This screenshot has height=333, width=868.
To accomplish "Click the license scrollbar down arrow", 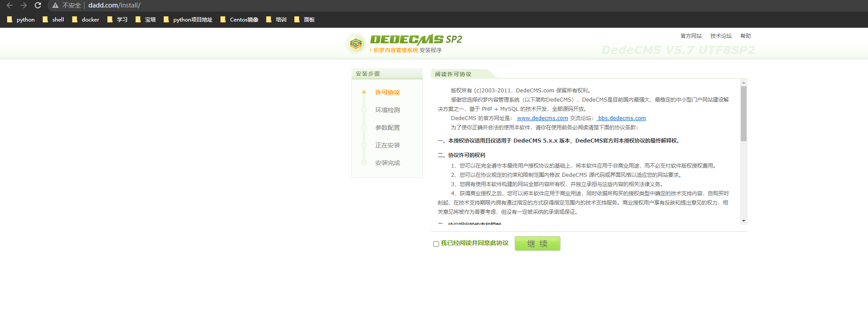I will [743, 221].
